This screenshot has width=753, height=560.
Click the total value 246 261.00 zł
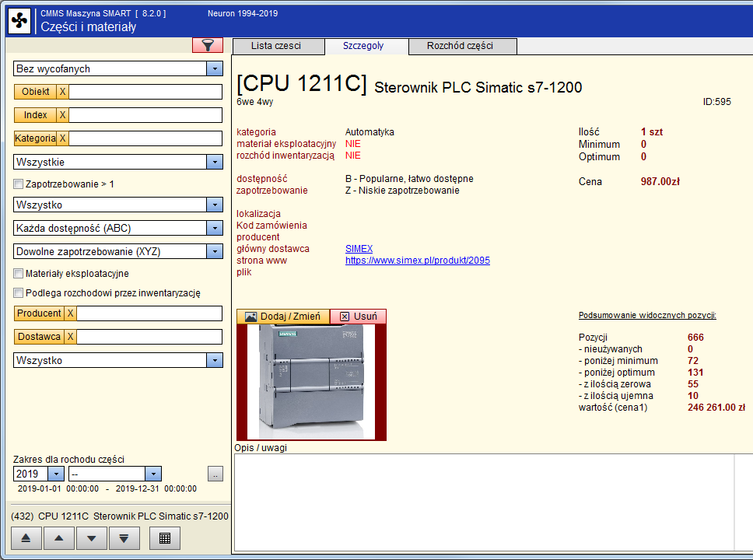(x=716, y=408)
